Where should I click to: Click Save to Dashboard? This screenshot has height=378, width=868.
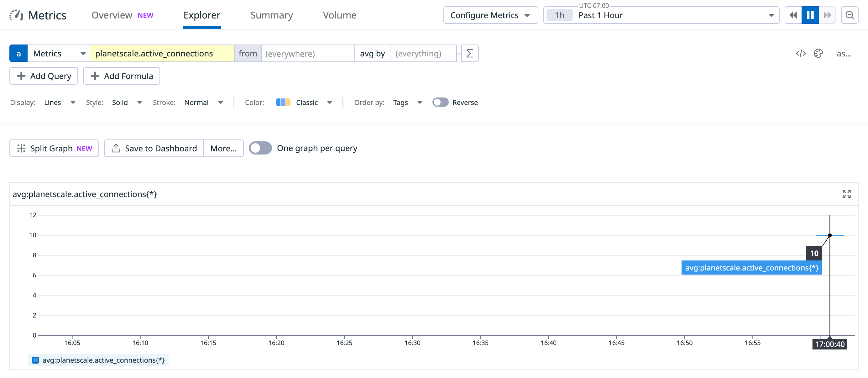154,148
